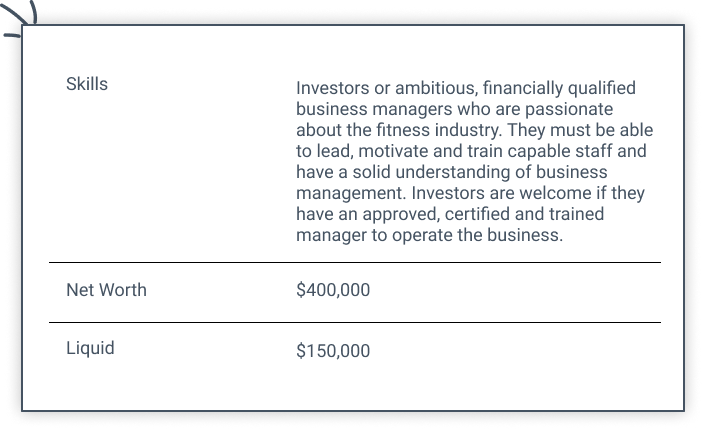Click the $150,000 liquid value
The height and width of the screenshot is (430, 703).
[333, 351]
